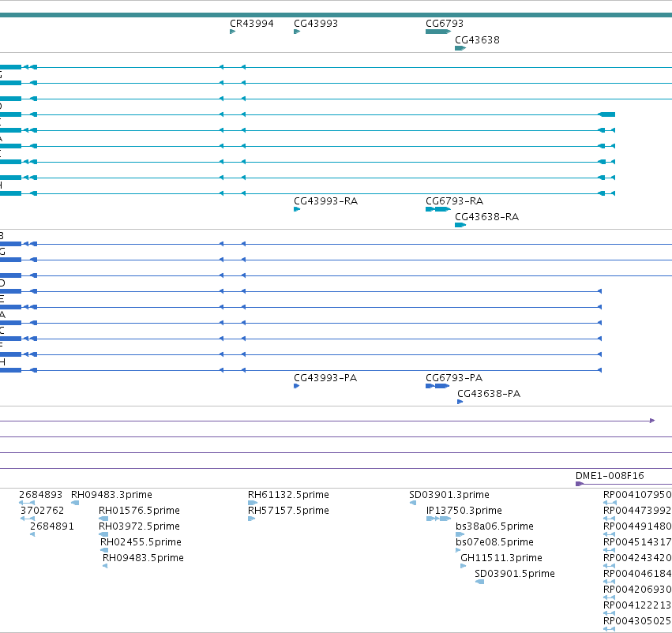Click the RP004243420 feature glyph
Image resolution: width=672 pixels, height=633 pixels.
(609, 566)
